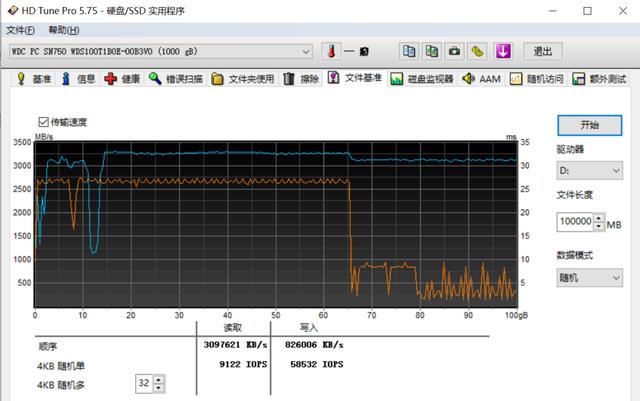Image resolution: width=640 pixels, height=401 pixels.
Task: Switch to the 健康 health tab
Action: 122,79
